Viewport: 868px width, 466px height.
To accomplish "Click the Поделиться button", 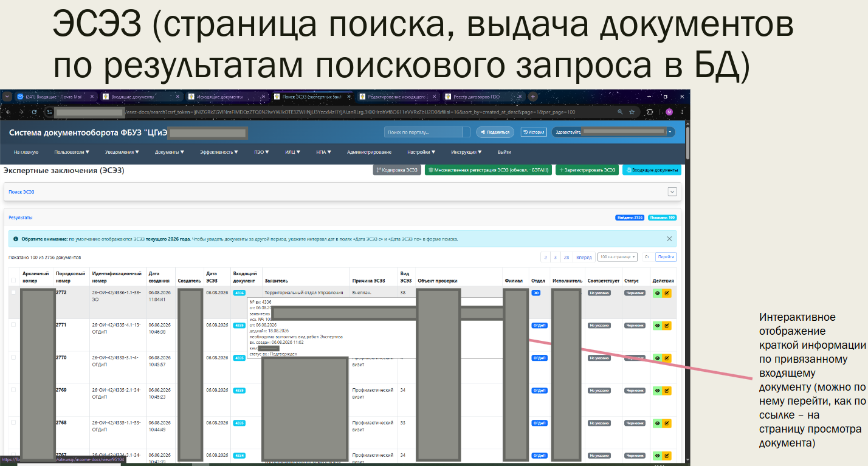I will 495,132.
